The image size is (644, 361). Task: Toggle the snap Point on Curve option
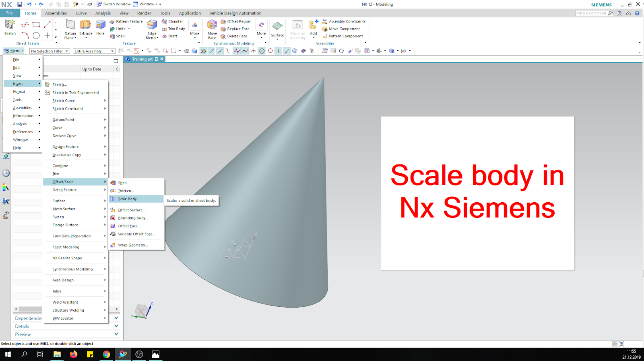point(287,51)
